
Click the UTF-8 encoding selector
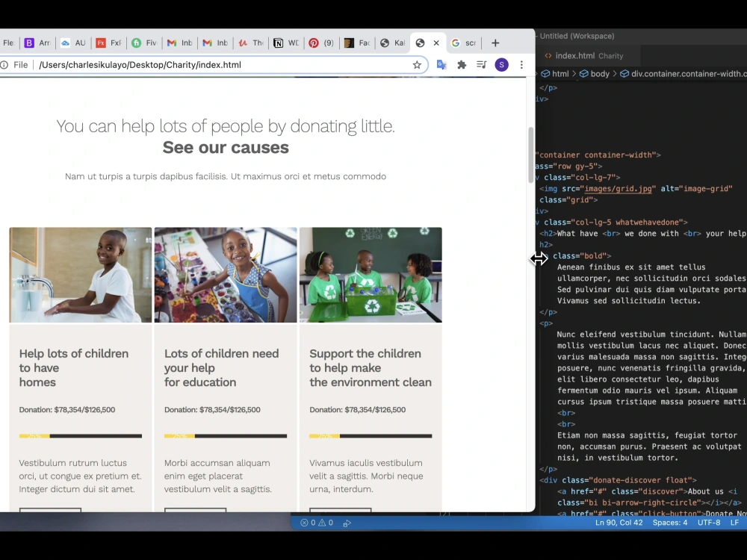click(x=709, y=523)
